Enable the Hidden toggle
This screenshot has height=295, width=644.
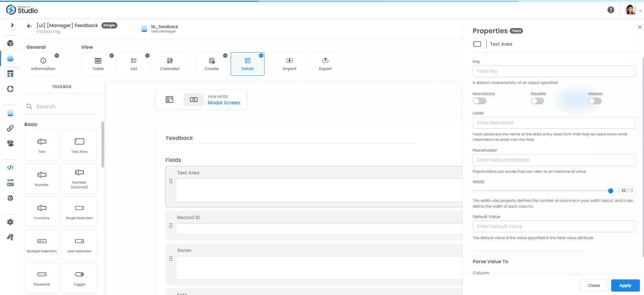tap(595, 101)
